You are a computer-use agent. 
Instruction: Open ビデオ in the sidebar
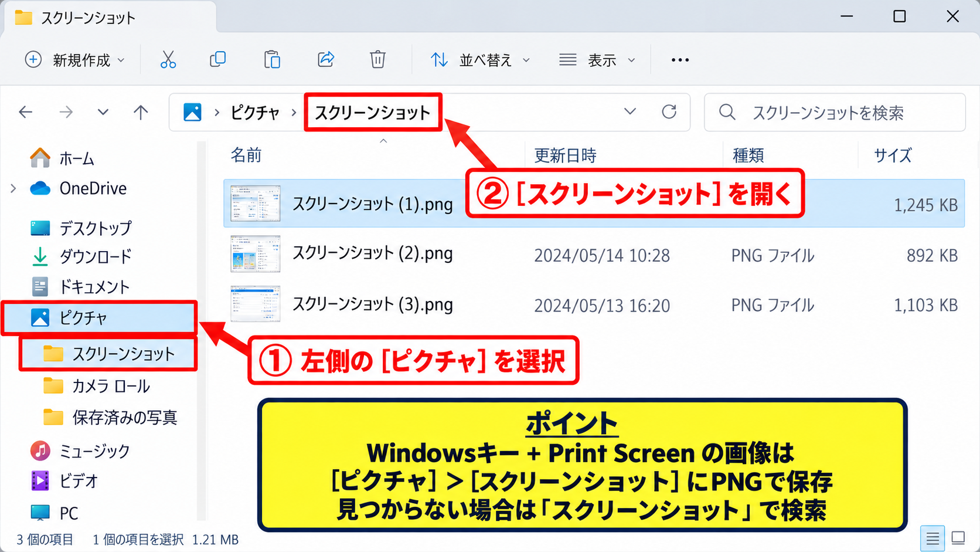pyautogui.click(x=64, y=481)
